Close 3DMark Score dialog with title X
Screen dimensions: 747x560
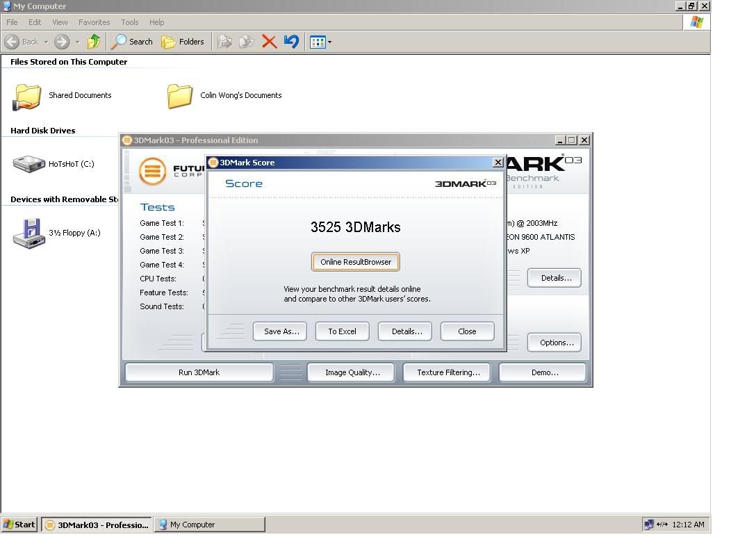[x=498, y=163]
